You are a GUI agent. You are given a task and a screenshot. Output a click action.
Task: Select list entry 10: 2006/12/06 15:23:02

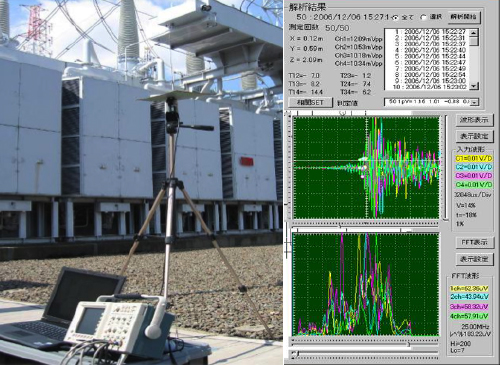(430, 87)
